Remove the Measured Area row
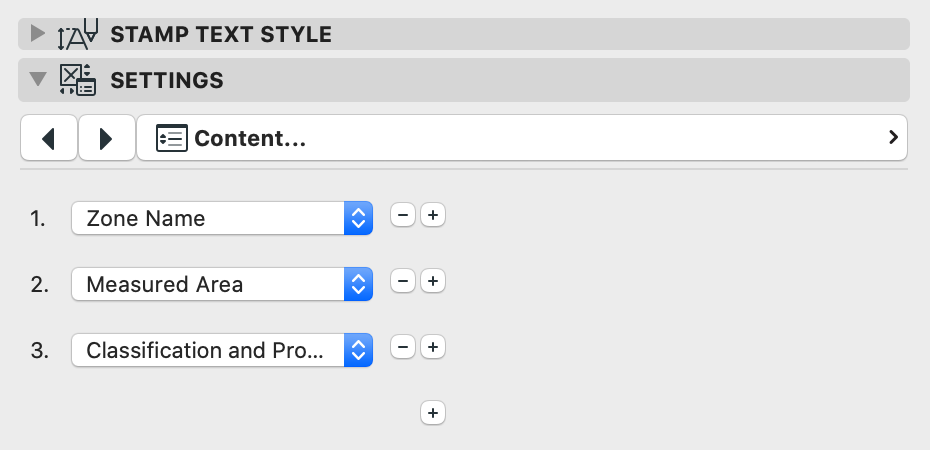Image resolution: width=930 pixels, height=450 pixels. pos(402,282)
